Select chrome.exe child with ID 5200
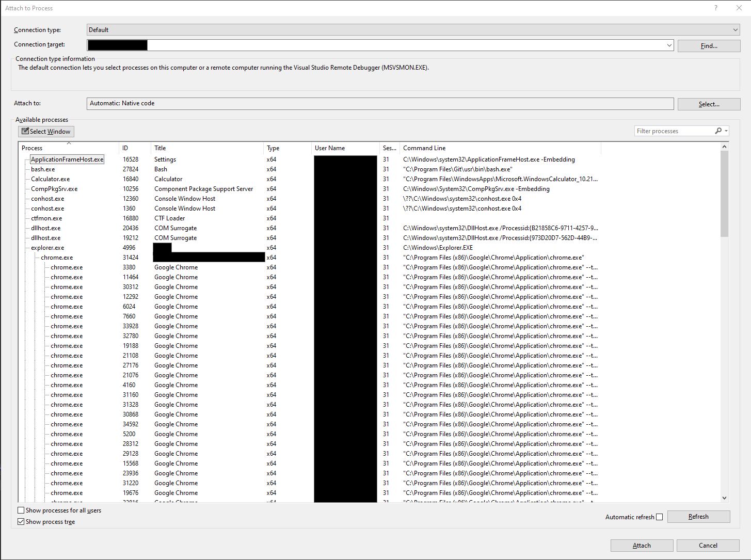751x560 pixels. (67, 434)
